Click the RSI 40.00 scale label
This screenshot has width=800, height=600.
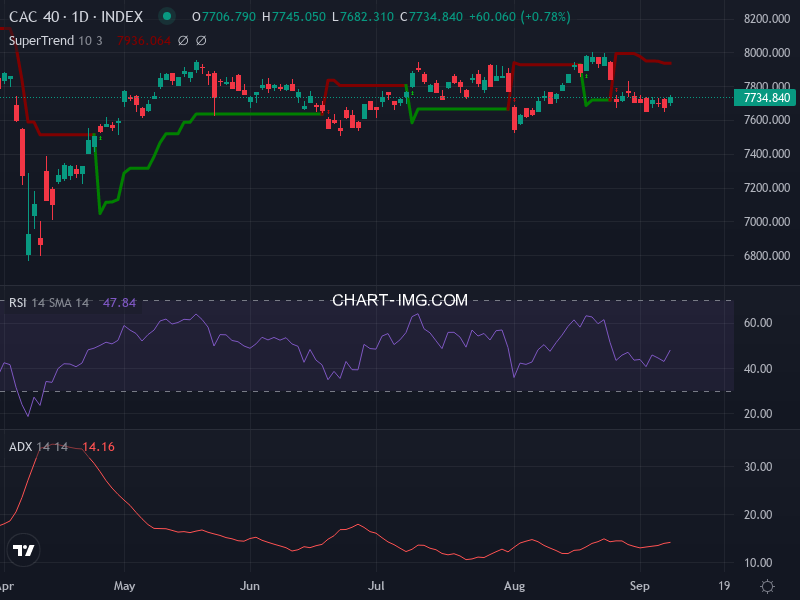coord(758,369)
